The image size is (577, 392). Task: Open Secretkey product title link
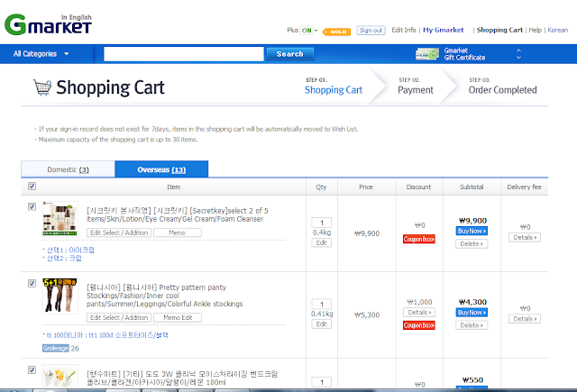pyautogui.click(x=178, y=214)
